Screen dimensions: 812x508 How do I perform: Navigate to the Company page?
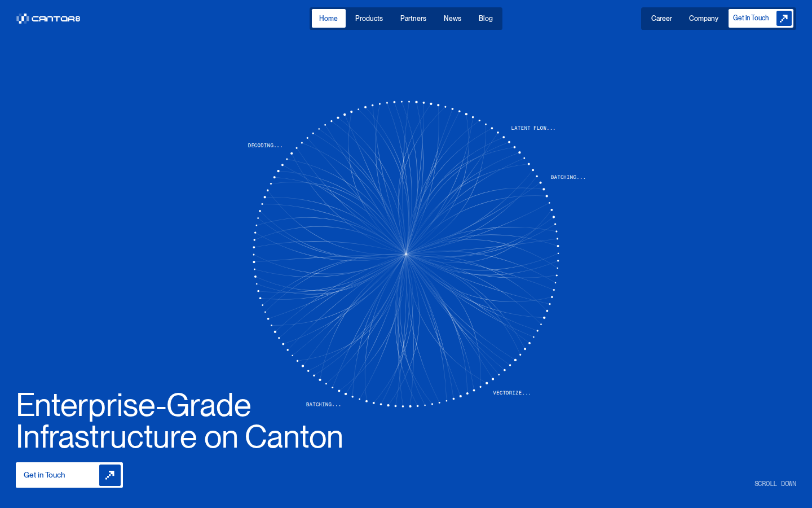pyautogui.click(x=703, y=18)
